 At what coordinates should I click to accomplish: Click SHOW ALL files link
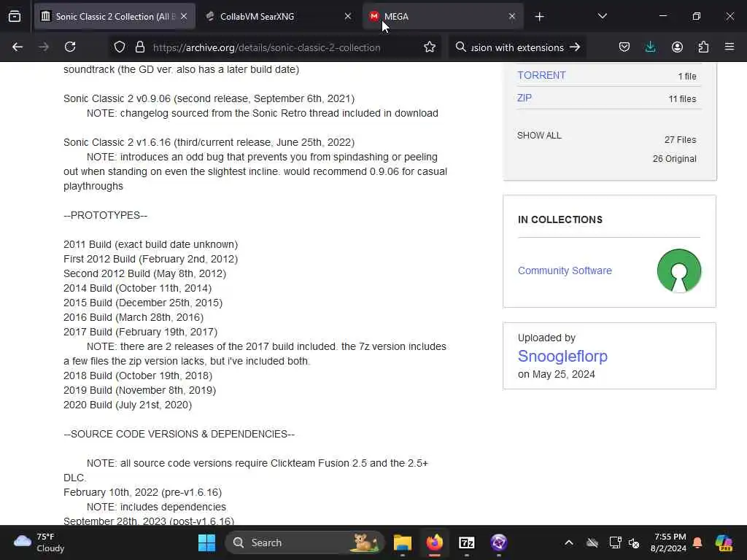point(539,135)
